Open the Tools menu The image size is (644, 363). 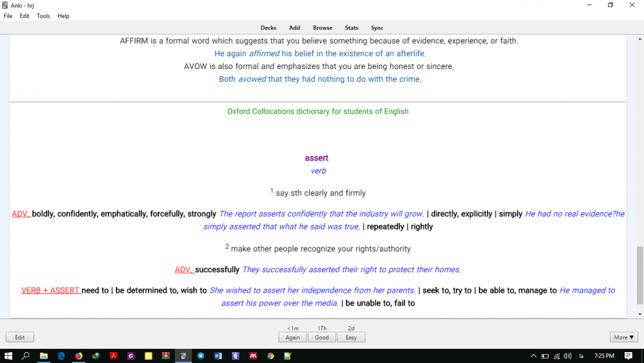[x=43, y=16]
